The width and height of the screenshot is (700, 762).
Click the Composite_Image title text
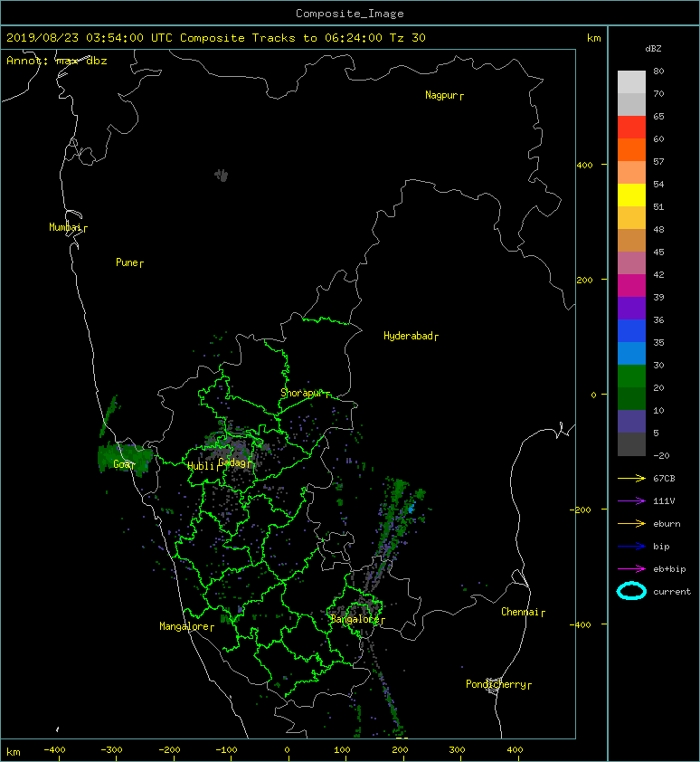pos(350,14)
